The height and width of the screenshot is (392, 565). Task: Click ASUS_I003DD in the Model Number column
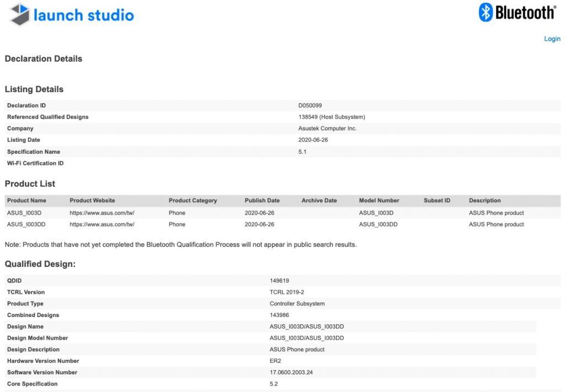click(379, 224)
